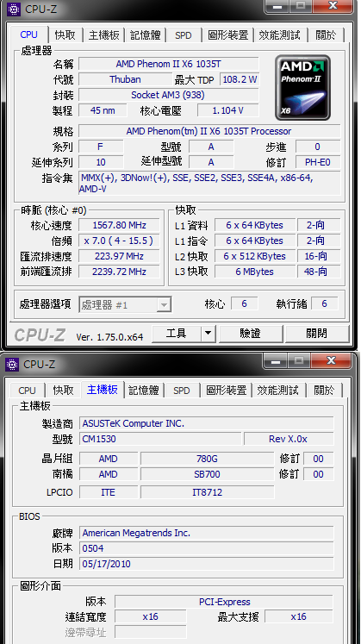Click the 製造商 field ASUSTeK Computer INC.
Viewport: 361px width, 644px height.
click(x=206, y=423)
